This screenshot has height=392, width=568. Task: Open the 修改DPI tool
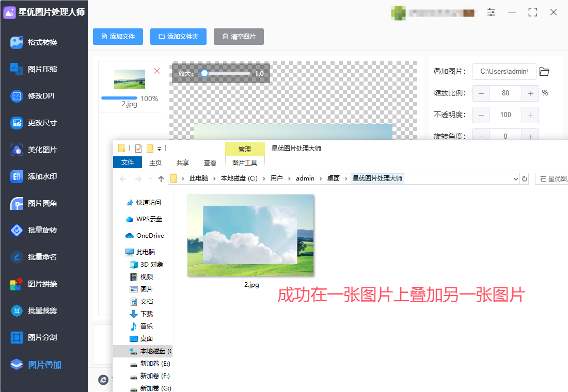pos(33,96)
